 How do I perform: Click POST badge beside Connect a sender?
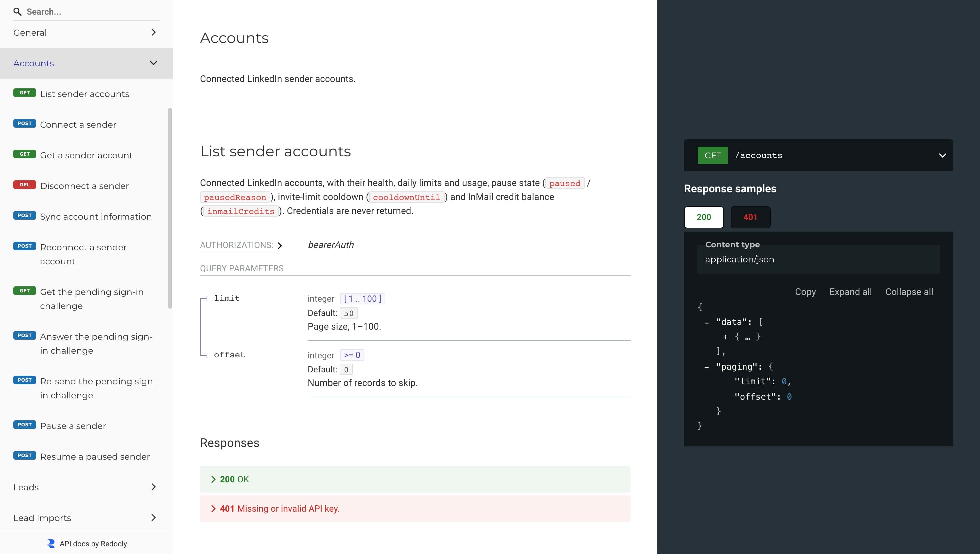pyautogui.click(x=25, y=123)
